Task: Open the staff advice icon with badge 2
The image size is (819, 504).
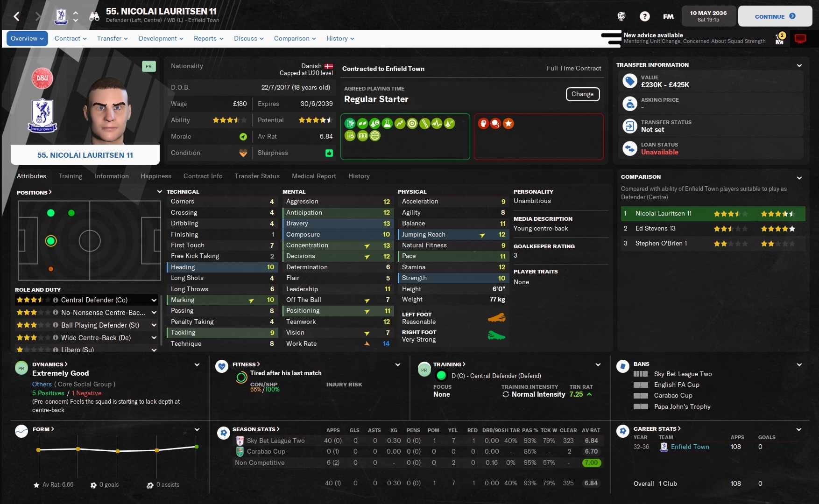Action: 780,38
